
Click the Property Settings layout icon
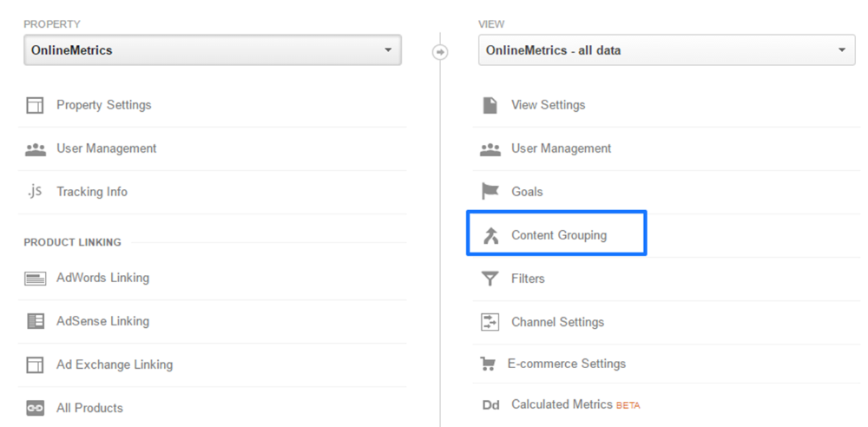tap(35, 106)
